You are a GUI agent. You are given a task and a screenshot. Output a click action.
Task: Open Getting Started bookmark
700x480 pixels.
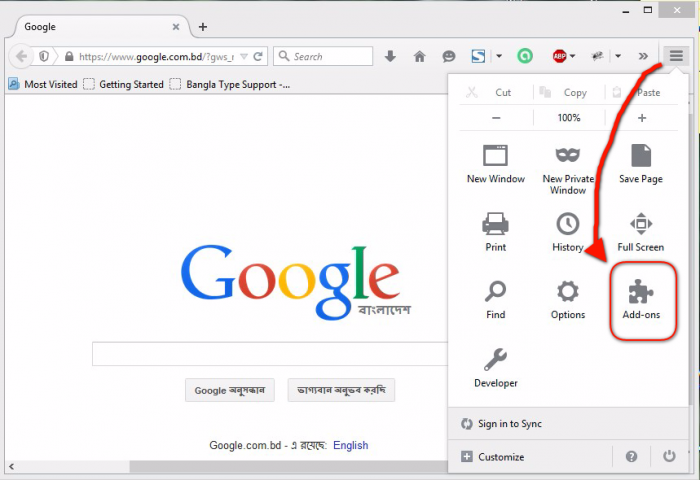coord(124,84)
